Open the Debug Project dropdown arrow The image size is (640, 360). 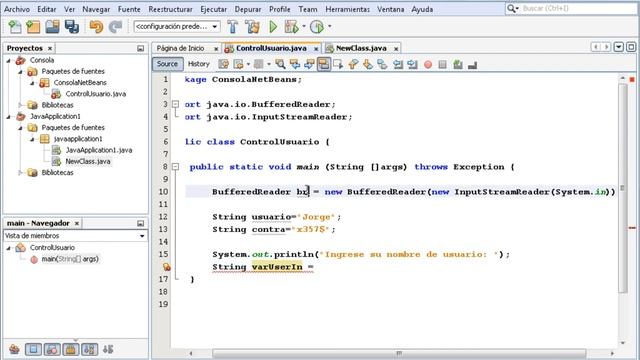pyautogui.click(x=304, y=27)
